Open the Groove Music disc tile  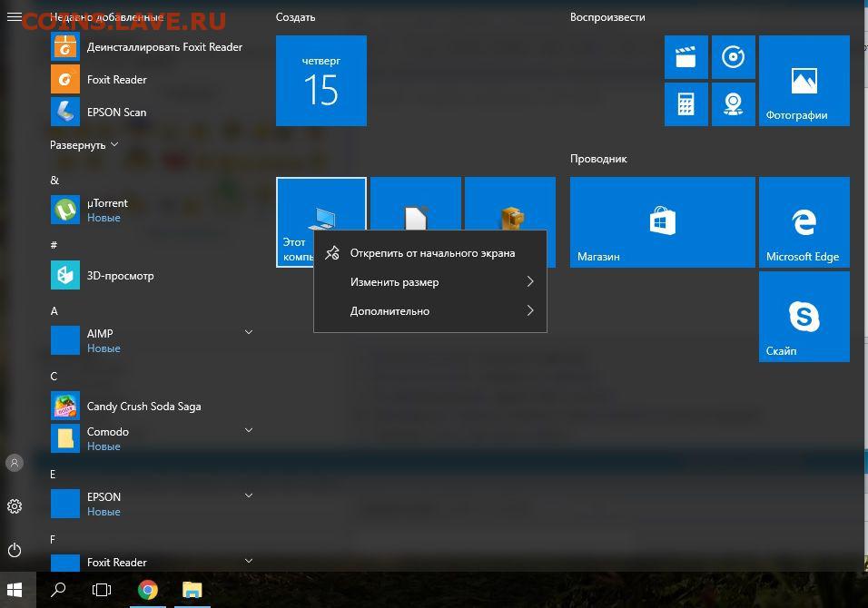pyautogui.click(x=733, y=57)
